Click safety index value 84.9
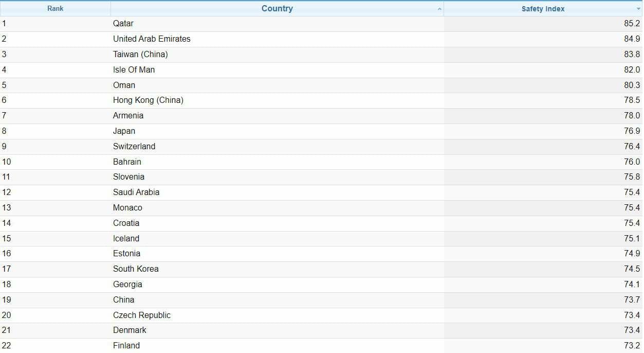This screenshot has width=644, height=353. pyautogui.click(x=632, y=39)
